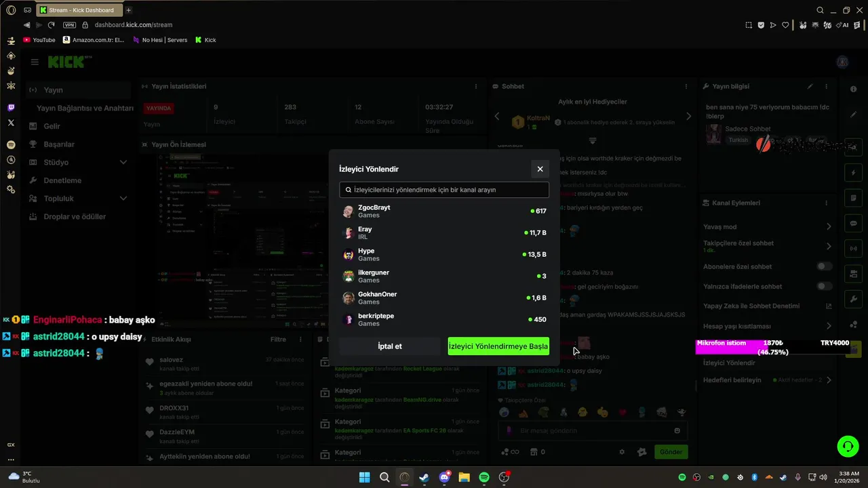The height and width of the screenshot is (488, 868).
Task: Select the GokhanOner channel
Action: tap(444, 298)
